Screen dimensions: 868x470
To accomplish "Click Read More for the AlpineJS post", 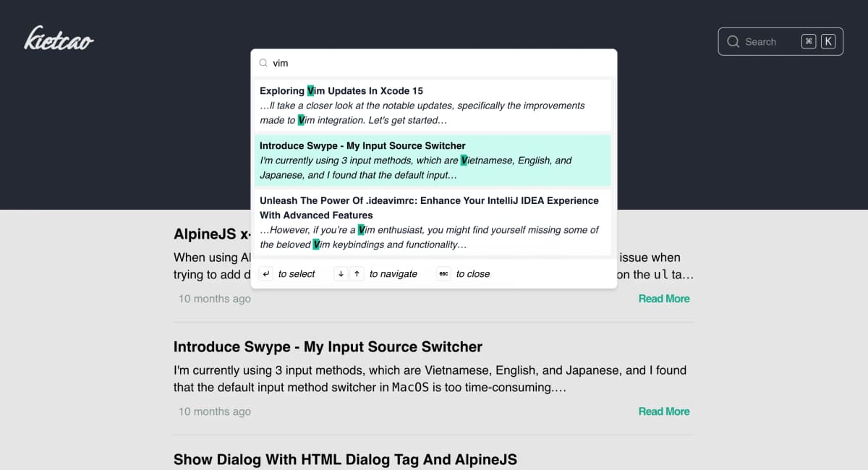I will pyautogui.click(x=663, y=299).
